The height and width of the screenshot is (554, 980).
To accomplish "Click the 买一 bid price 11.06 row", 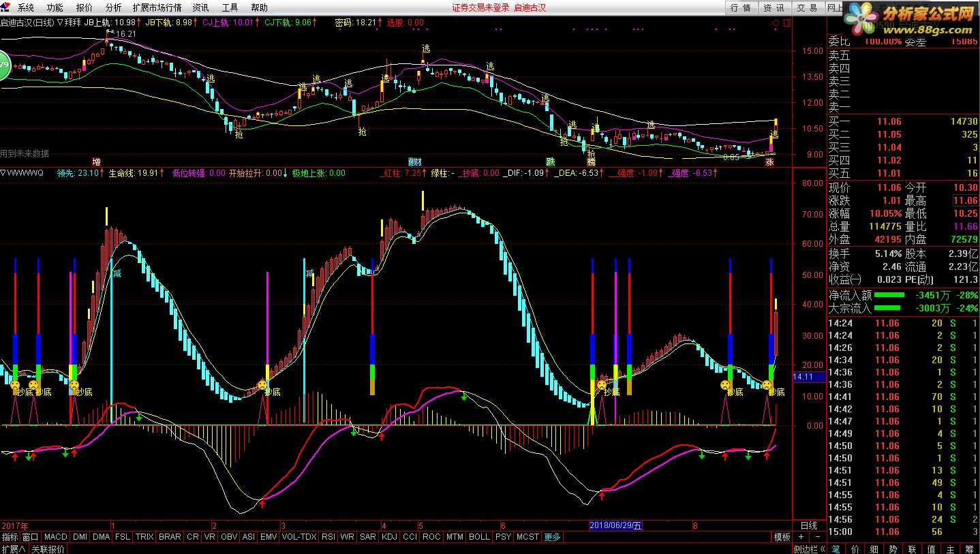I will point(903,121).
